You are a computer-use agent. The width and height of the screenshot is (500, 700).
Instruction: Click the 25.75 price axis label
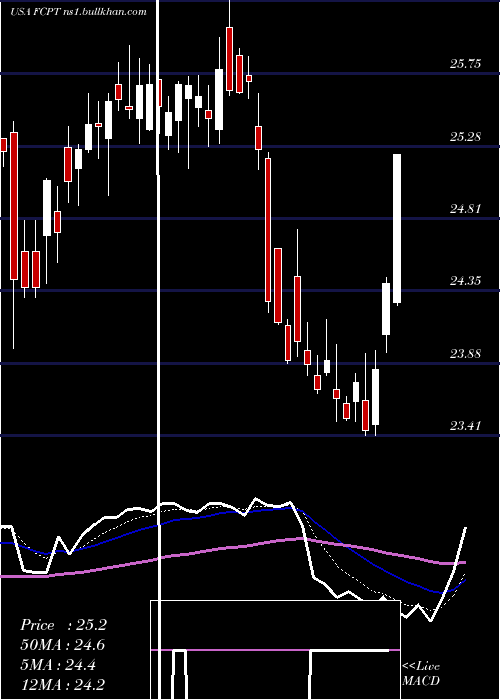click(466, 64)
